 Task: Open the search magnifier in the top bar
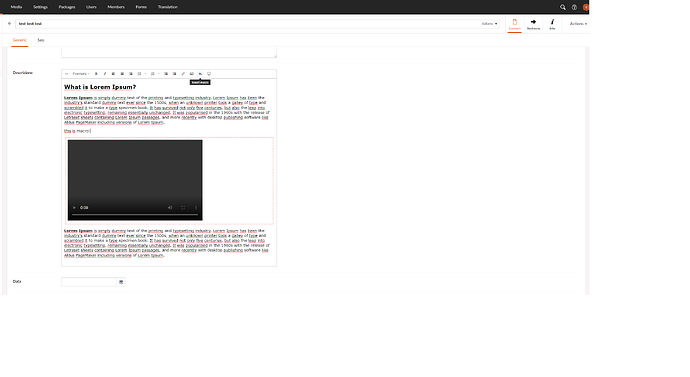coord(562,7)
